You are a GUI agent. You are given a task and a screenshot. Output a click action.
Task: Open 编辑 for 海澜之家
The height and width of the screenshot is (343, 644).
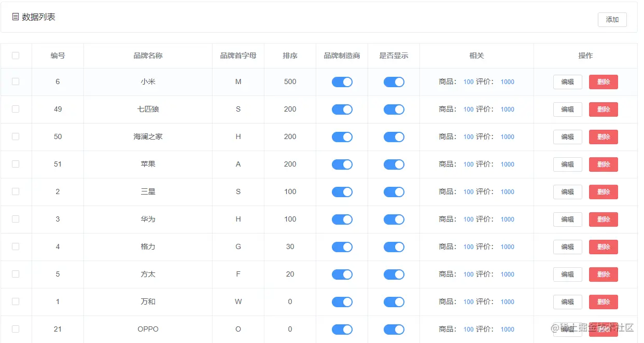tap(568, 137)
